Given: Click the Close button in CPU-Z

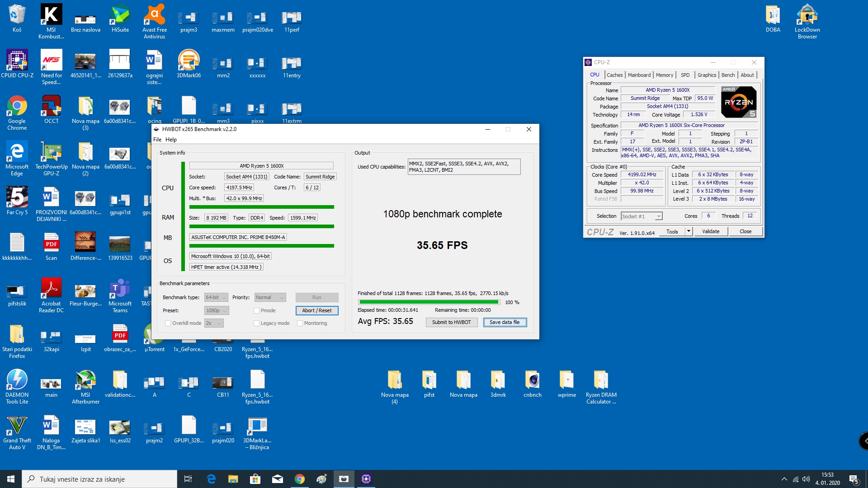Looking at the screenshot, I should [x=745, y=231].
